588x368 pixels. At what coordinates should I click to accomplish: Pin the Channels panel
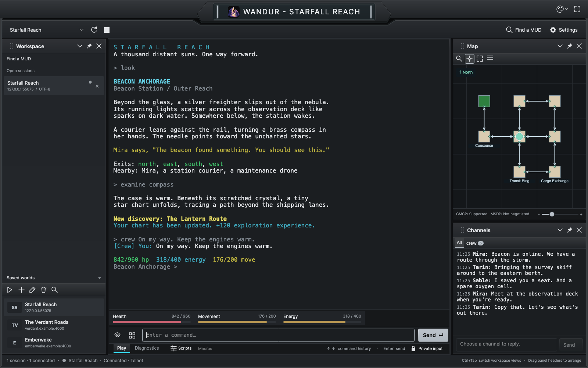(570, 230)
